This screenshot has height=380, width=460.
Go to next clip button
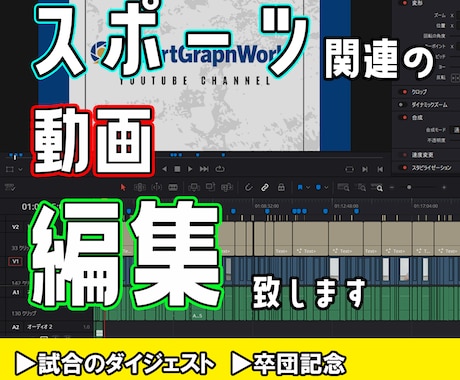click(x=365, y=169)
